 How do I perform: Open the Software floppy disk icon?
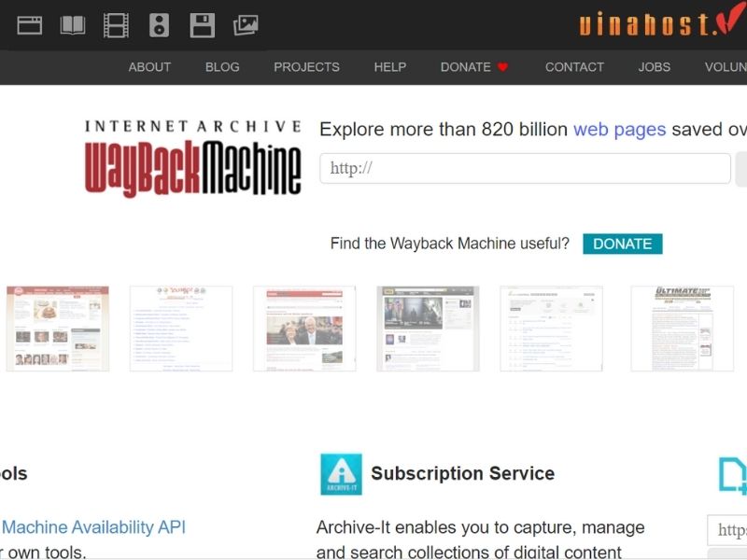point(203,25)
